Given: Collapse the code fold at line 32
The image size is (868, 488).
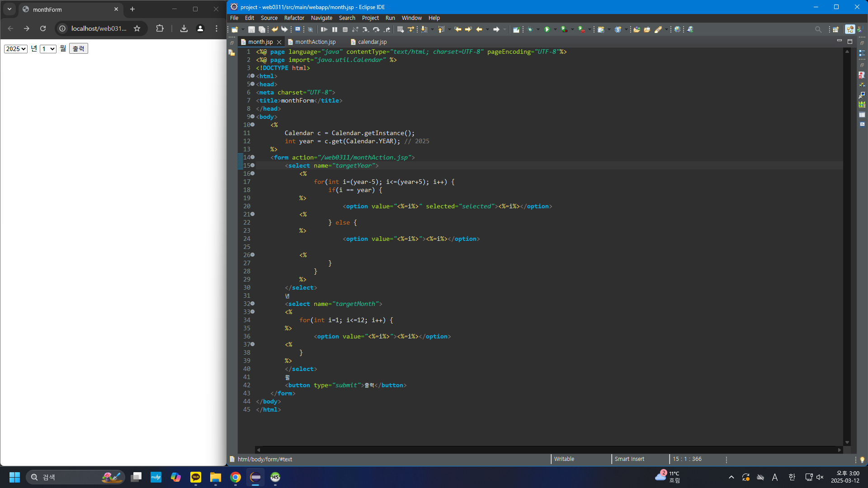Looking at the screenshot, I should click(x=253, y=304).
